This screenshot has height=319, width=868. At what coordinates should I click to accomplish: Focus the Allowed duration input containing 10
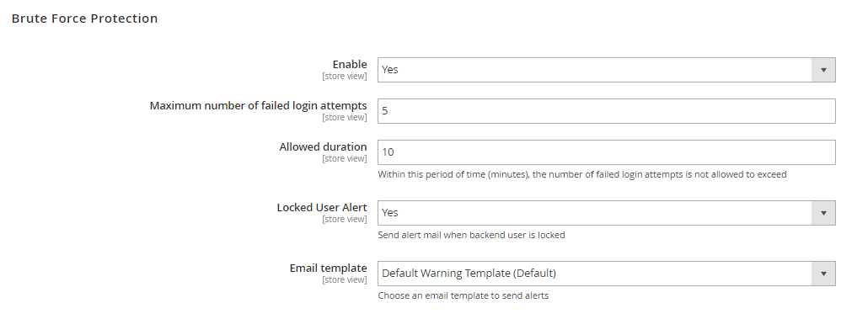point(606,152)
